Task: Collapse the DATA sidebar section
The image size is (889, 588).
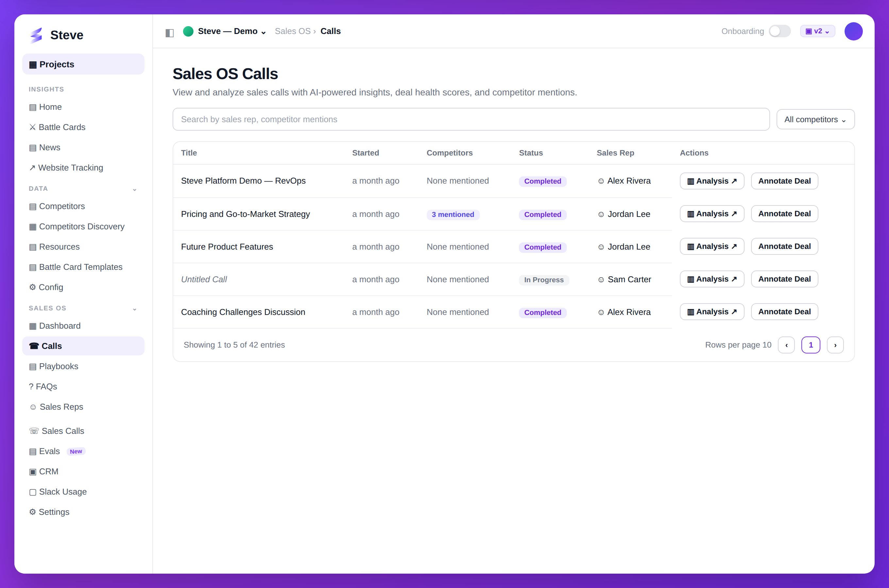Action: (135, 190)
